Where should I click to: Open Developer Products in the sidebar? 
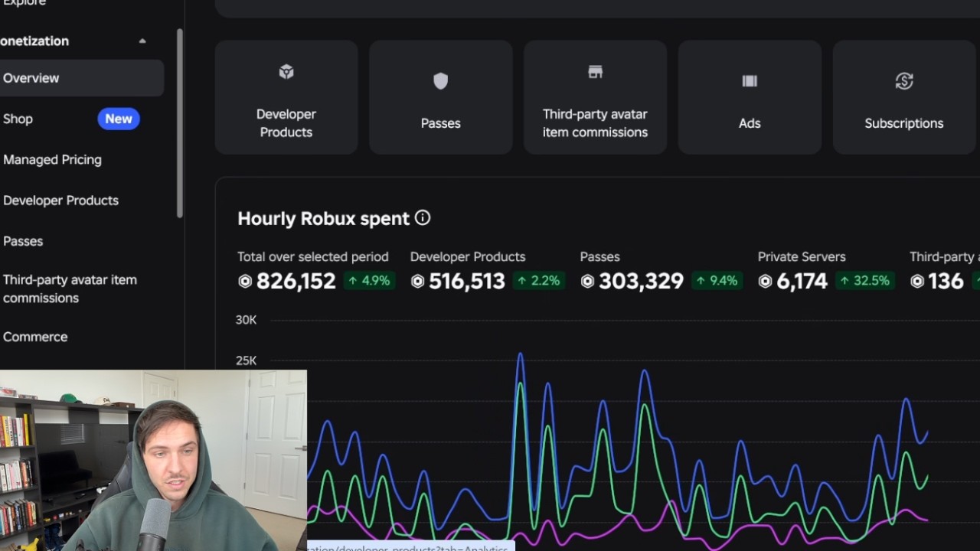[x=60, y=201]
